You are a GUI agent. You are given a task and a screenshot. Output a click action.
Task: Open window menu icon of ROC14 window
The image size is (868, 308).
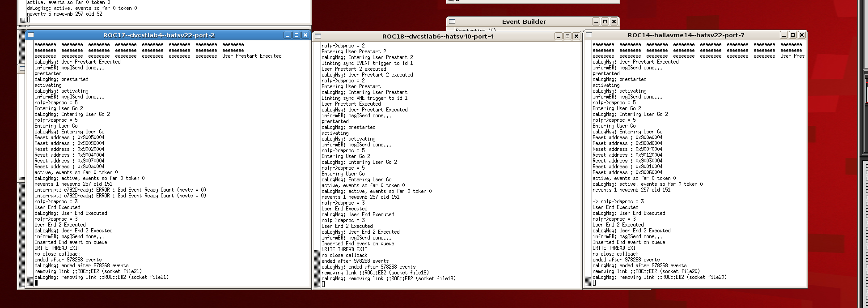click(589, 35)
